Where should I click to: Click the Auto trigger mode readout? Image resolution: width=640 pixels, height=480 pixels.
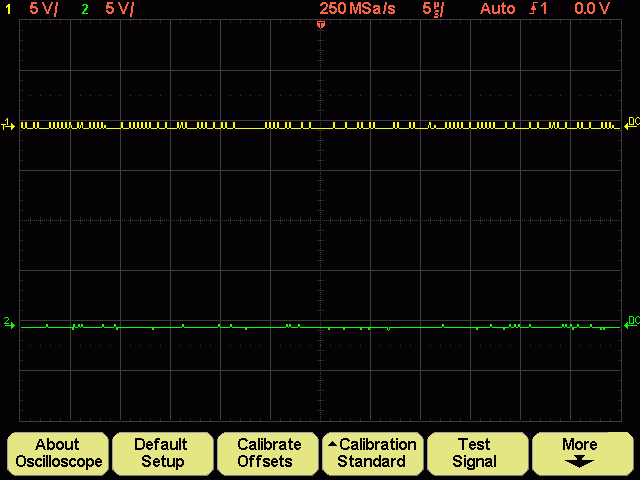pos(498,9)
